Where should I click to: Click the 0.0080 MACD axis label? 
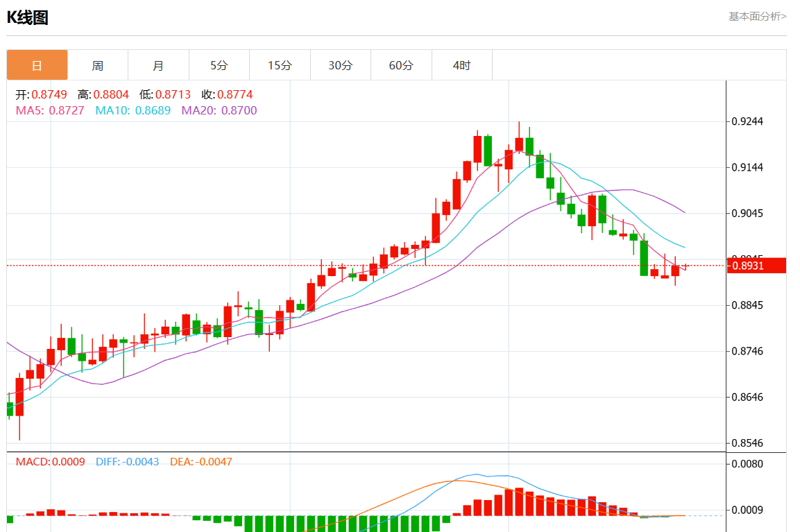click(x=747, y=463)
